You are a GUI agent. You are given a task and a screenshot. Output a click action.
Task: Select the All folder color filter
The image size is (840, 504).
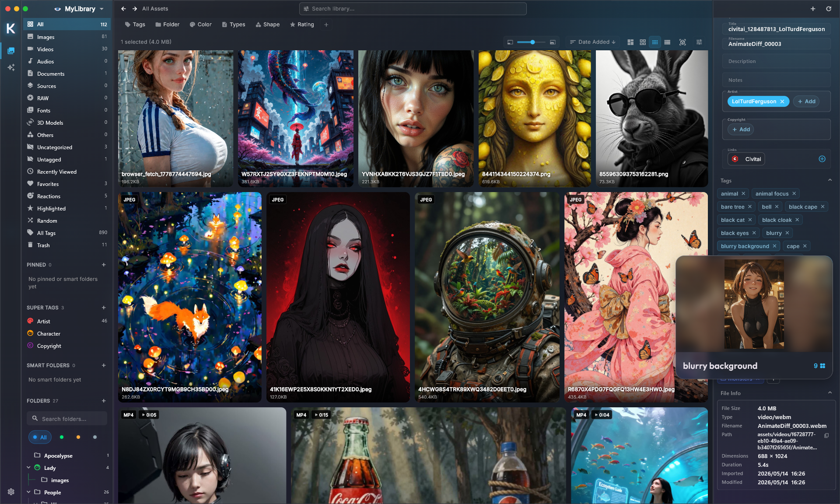point(40,437)
